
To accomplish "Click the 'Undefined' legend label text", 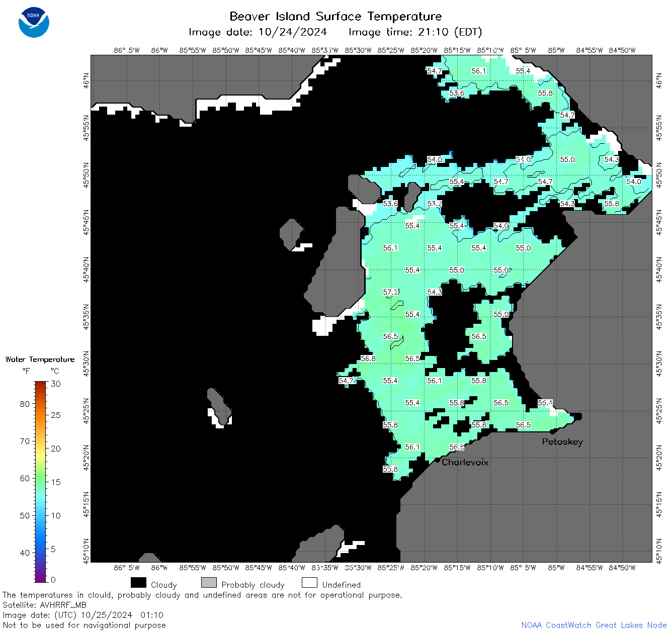I will tap(342, 585).
